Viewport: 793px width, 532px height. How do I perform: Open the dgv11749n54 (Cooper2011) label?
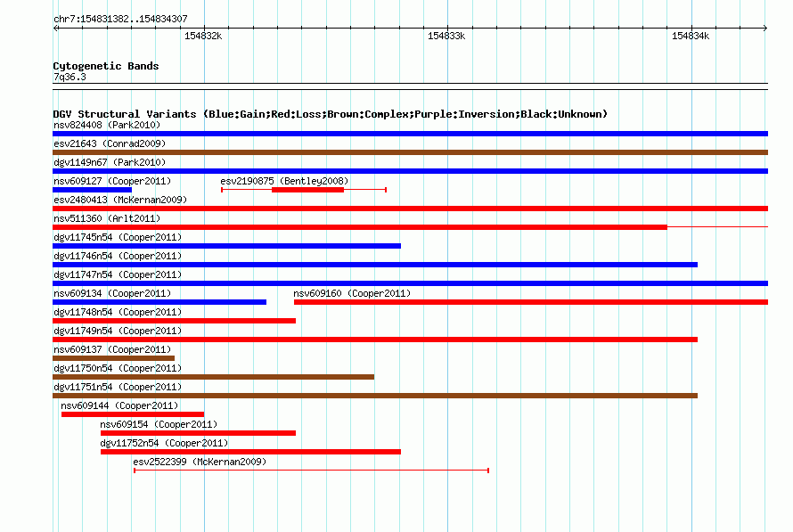118,331
